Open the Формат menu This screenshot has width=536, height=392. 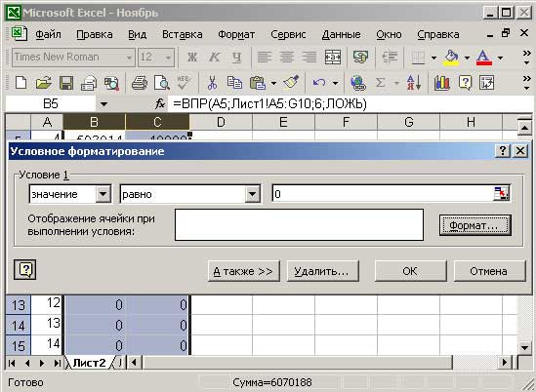tap(236, 34)
